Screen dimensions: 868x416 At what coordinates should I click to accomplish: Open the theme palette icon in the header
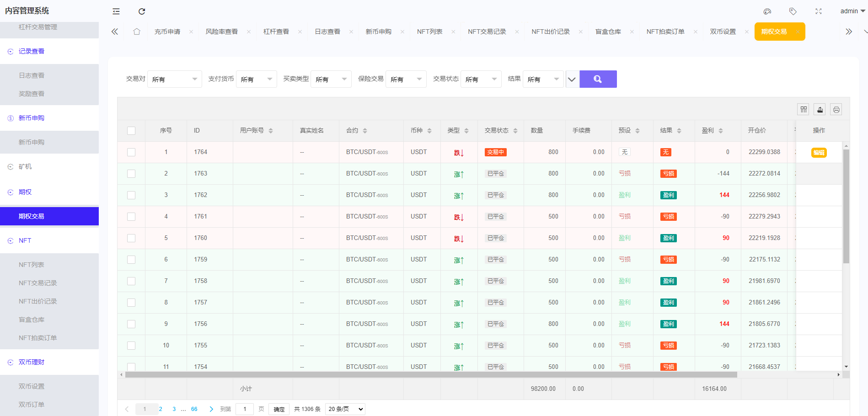click(767, 11)
